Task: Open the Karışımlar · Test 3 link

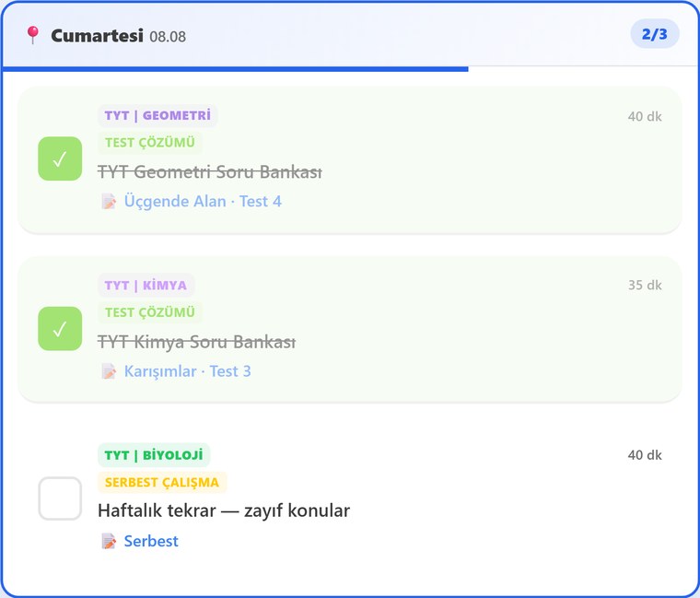Action: [x=188, y=371]
